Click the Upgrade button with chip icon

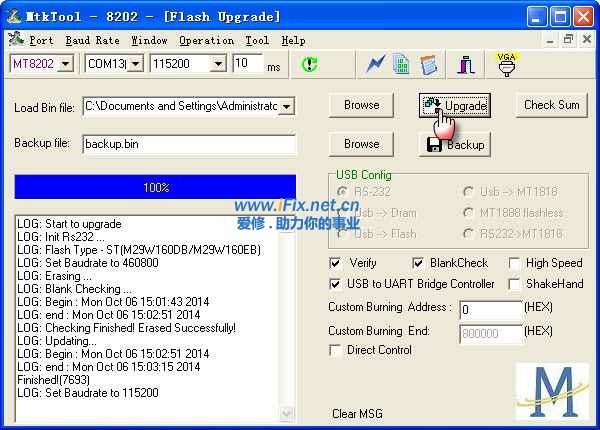click(x=455, y=105)
